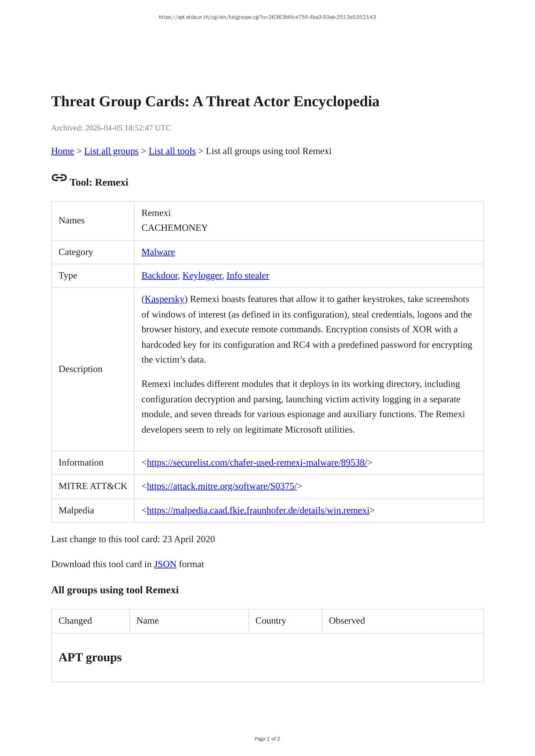Screen dimensions: 535x756
Task: Click the APT groups section heading
Action: [90, 657]
